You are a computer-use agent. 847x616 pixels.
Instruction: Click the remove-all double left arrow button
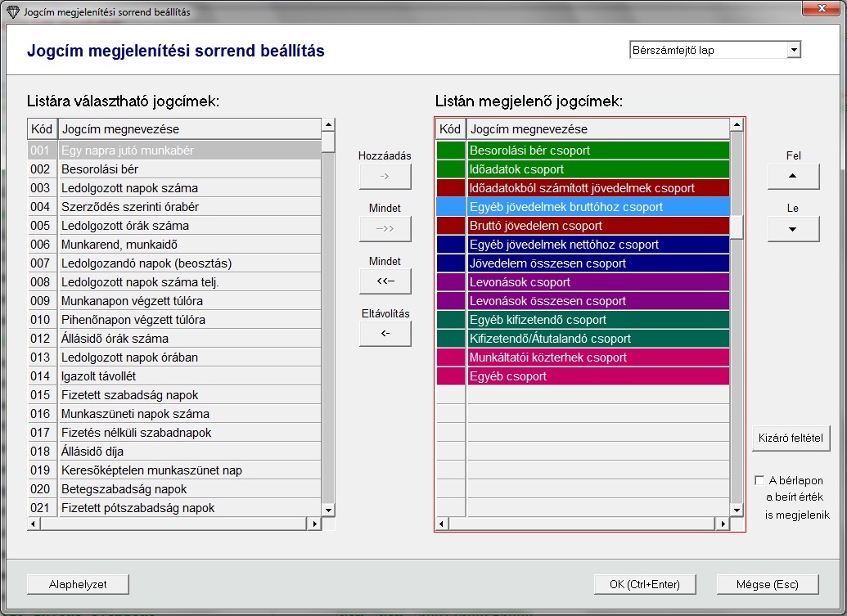click(x=385, y=281)
